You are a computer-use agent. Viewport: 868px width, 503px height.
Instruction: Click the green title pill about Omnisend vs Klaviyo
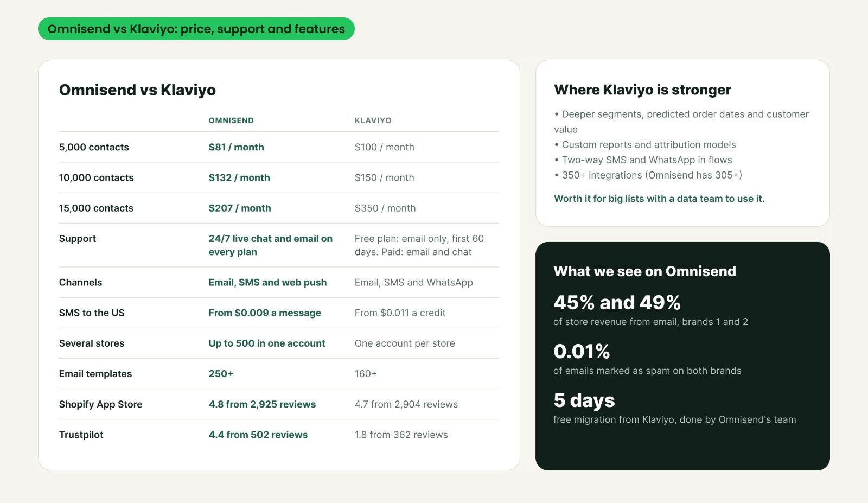click(196, 29)
